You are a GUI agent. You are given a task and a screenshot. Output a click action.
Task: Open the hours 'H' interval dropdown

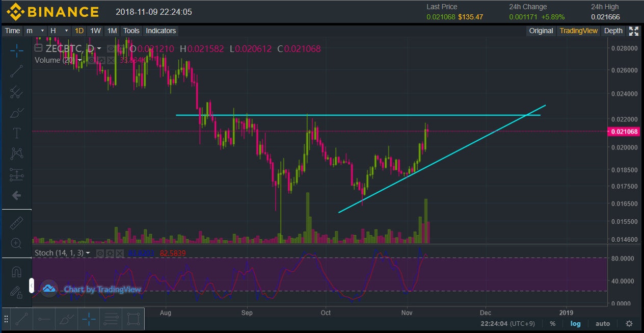coord(59,31)
